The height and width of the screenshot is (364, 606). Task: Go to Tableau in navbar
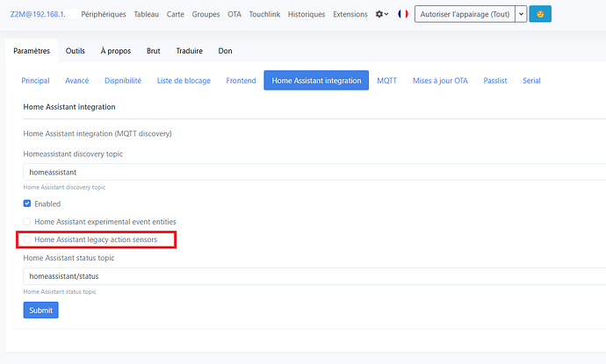147,14
